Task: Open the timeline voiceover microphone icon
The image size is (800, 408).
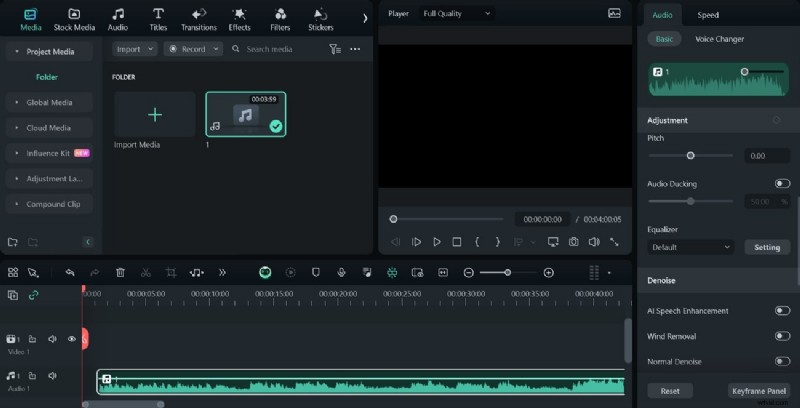Action: point(341,273)
